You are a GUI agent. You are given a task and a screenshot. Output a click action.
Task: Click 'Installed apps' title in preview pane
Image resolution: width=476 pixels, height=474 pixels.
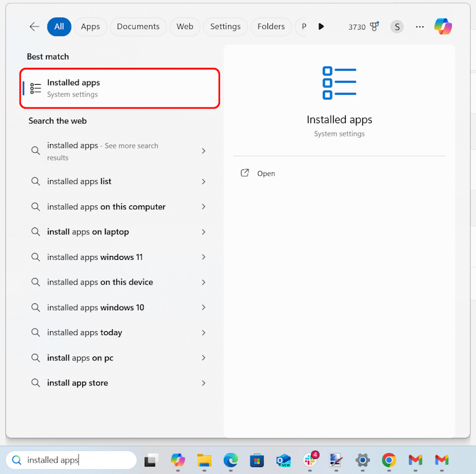[339, 119]
